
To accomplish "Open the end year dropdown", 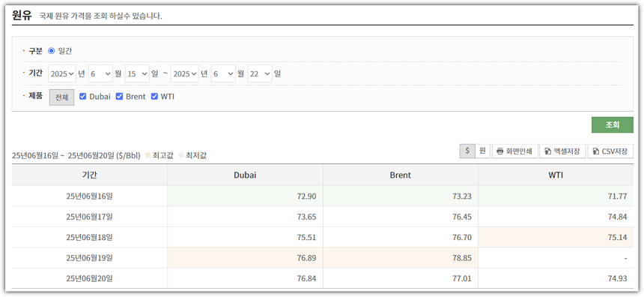I will tap(185, 73).
